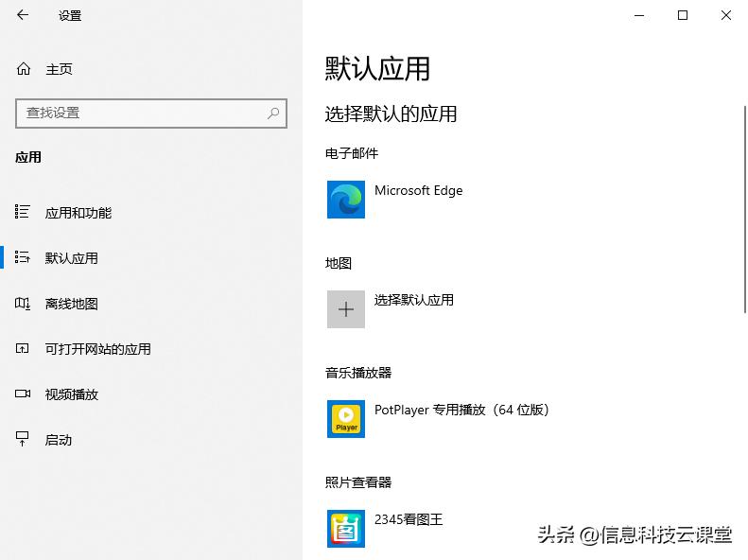Click the PotPlayer app icon
This screenshot has height=560, width=748.
coord(346,419)
